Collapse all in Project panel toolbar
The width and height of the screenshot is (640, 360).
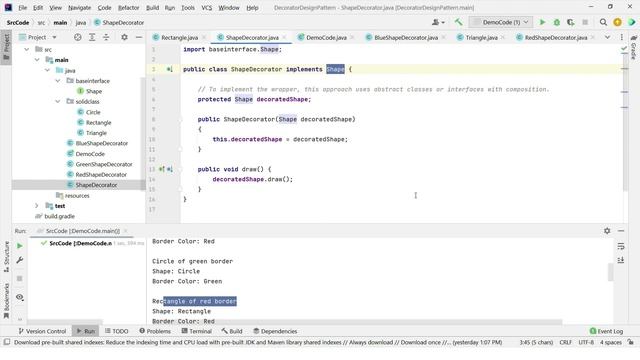pos(106,37)
